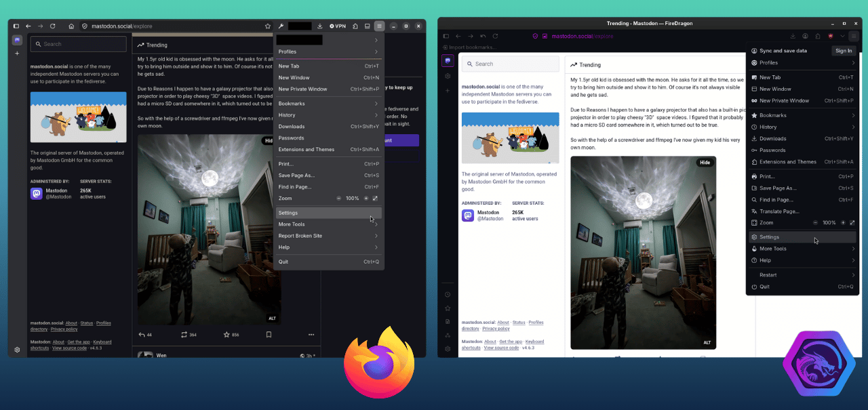Expand Profiles submenu in FireDragon menu
The image size is (868, 410).
coord(803,63)
